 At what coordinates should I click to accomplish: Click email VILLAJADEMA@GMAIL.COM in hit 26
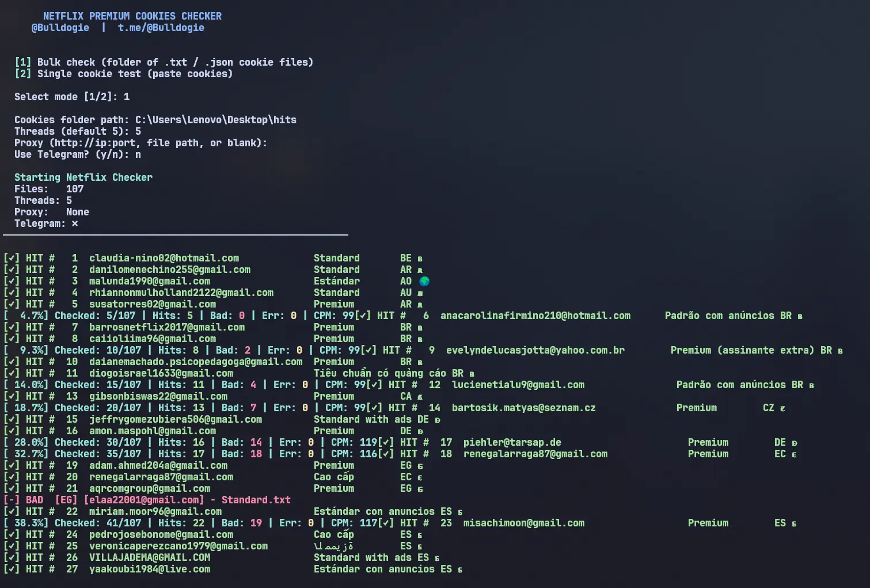(150, 557)
